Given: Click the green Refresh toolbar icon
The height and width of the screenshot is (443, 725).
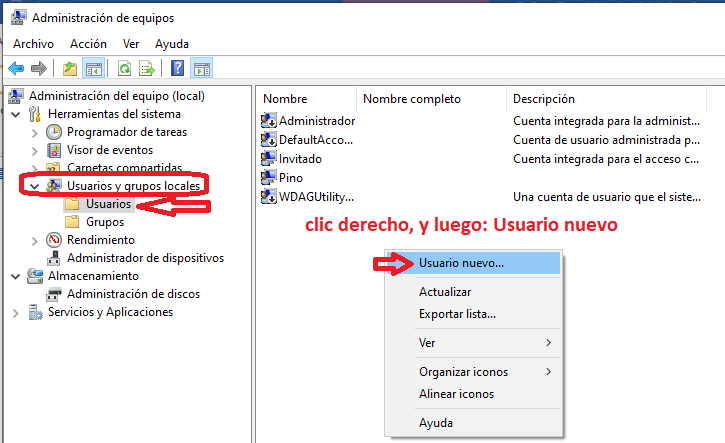Looking at the screenshot, I should [x=124, y=69].
